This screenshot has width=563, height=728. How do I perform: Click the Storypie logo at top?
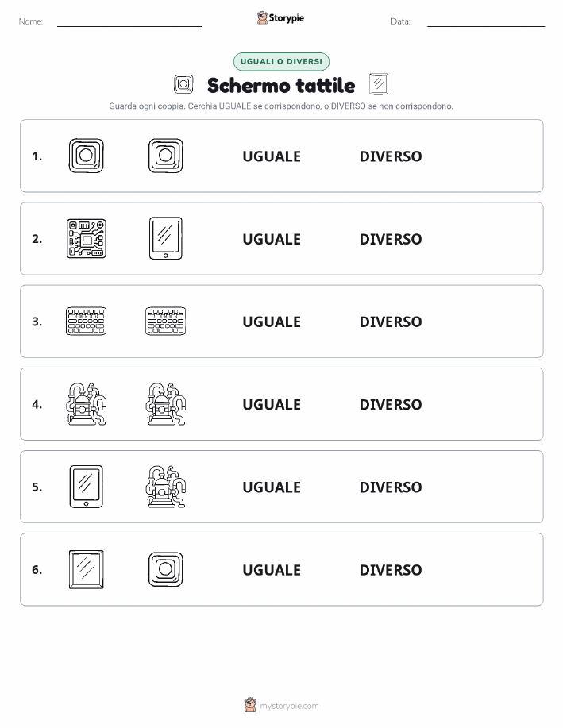[x=280, y=18]
